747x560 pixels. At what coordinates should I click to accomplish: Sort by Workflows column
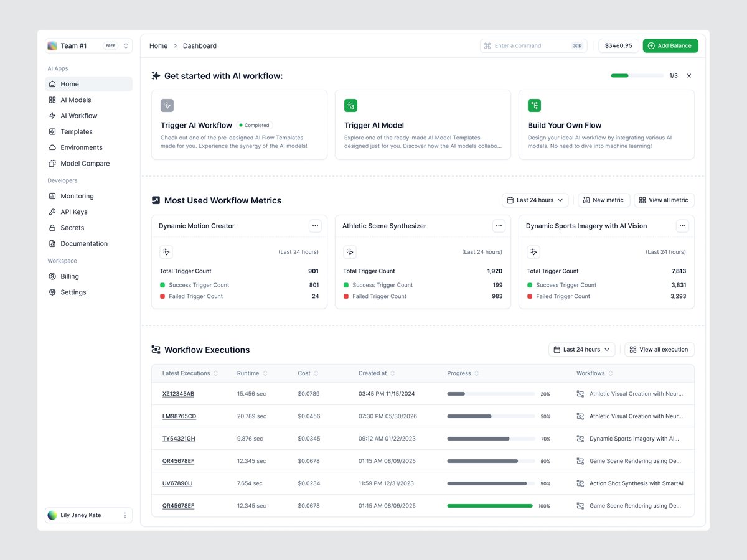(x=594, y=373)
